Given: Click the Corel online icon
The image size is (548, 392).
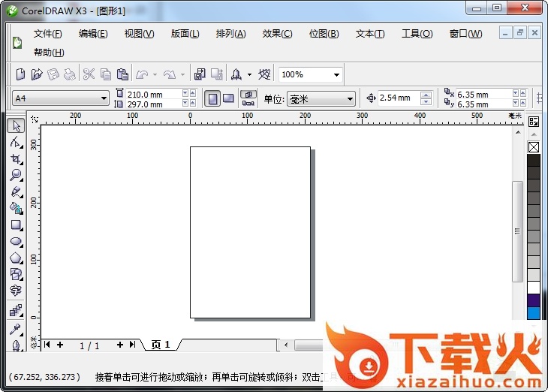Looking at the screenshot, I should tap(264, 74).
